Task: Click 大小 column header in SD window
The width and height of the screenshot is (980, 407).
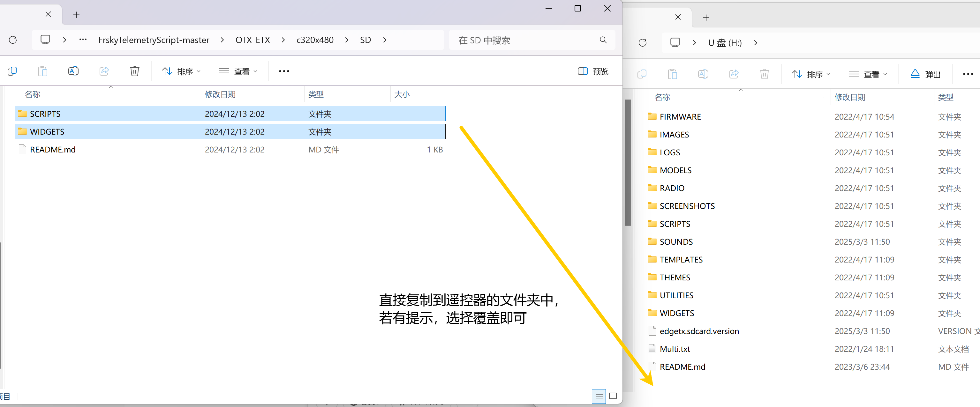Action: [402, 94]
